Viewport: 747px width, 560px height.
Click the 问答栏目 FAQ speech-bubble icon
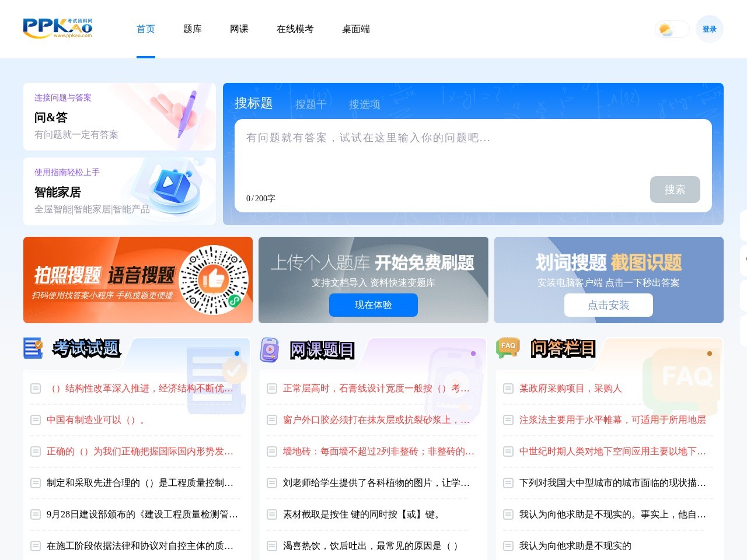pyautogui.click(x=507, y=346)
